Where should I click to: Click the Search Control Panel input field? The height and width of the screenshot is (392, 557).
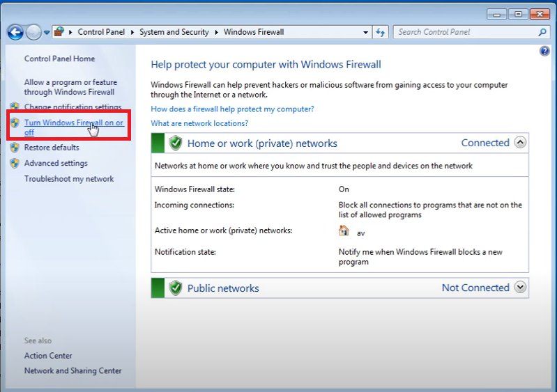click(x=464, y=32)
